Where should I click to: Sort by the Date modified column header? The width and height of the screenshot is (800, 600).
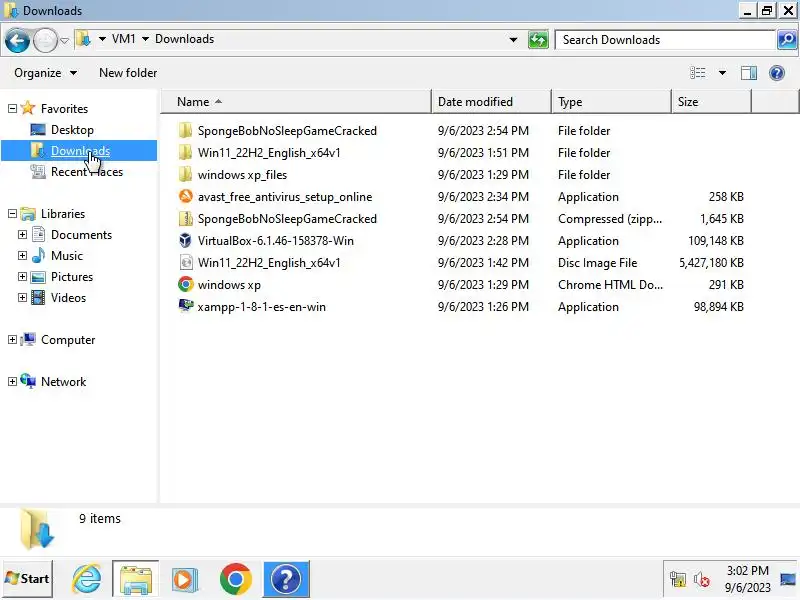tap(491, 102)
